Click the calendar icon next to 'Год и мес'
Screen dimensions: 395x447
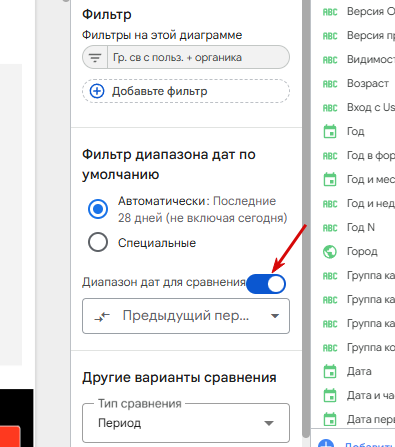click(330, 179)
